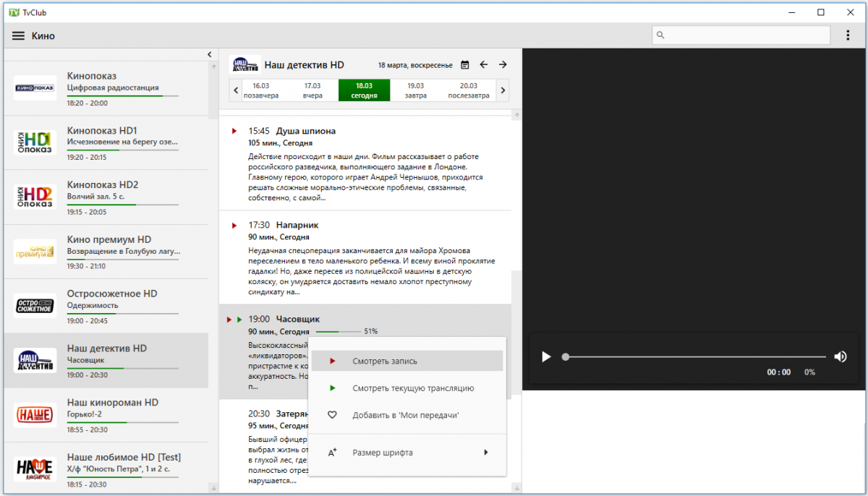The height and width of the screenshot is (496, 868).
Task: Go to previous day with left arrow
Action: (484, 64)
